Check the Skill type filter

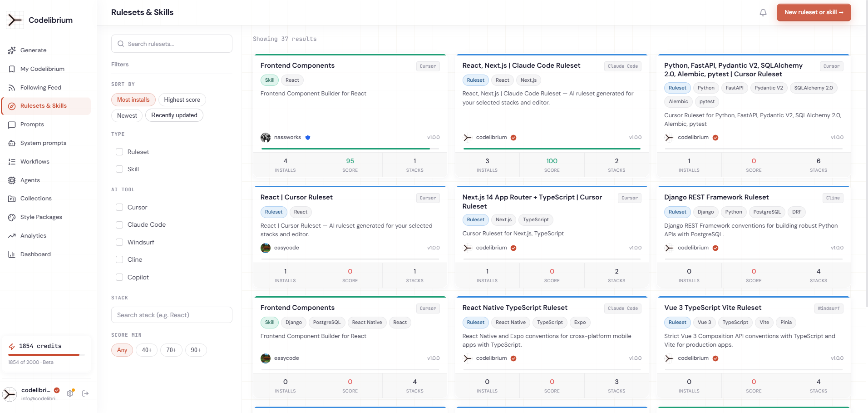pyautogui.click(x=119, y=169)
